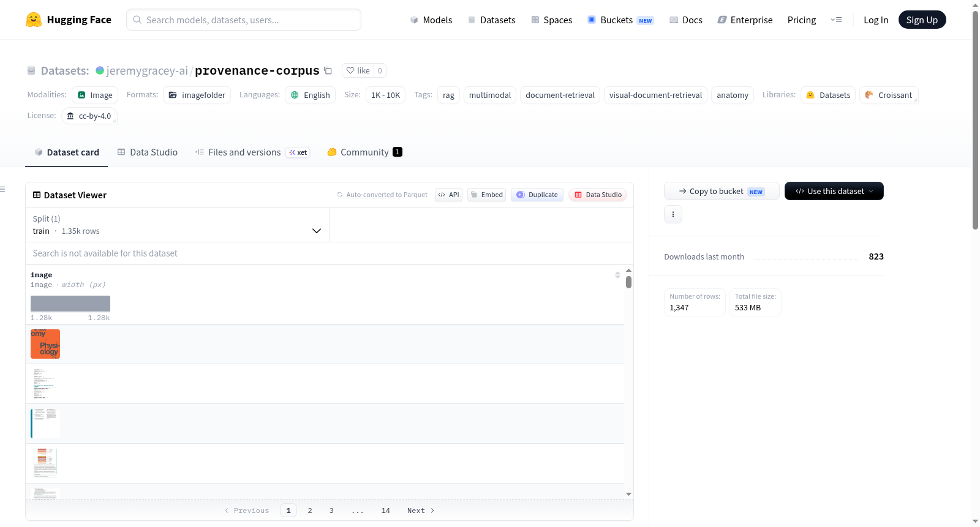
Task: Click the Image modality tag
Action: click(95, 95)
